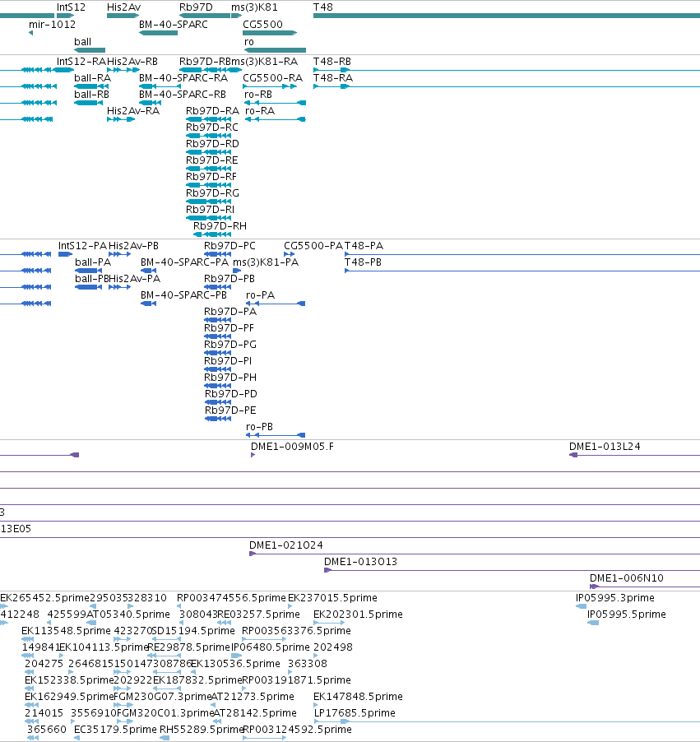Select transcript Rb97D-RH

click(220, 226)
